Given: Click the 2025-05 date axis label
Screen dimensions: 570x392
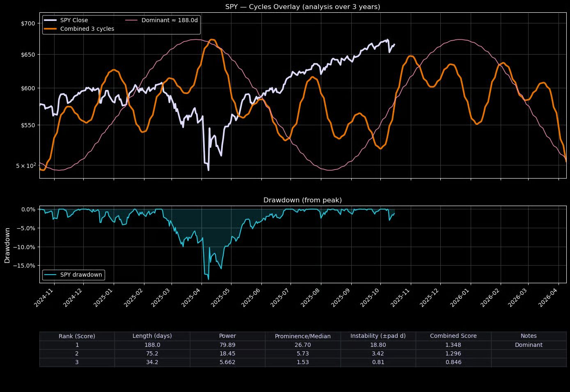Looking at the screenshot, I should (221, 297).
